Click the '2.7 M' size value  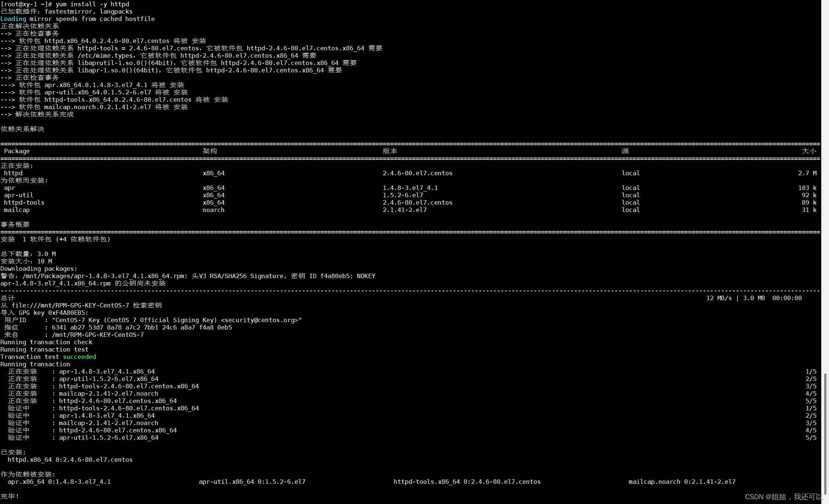click(x=807, y=173)
